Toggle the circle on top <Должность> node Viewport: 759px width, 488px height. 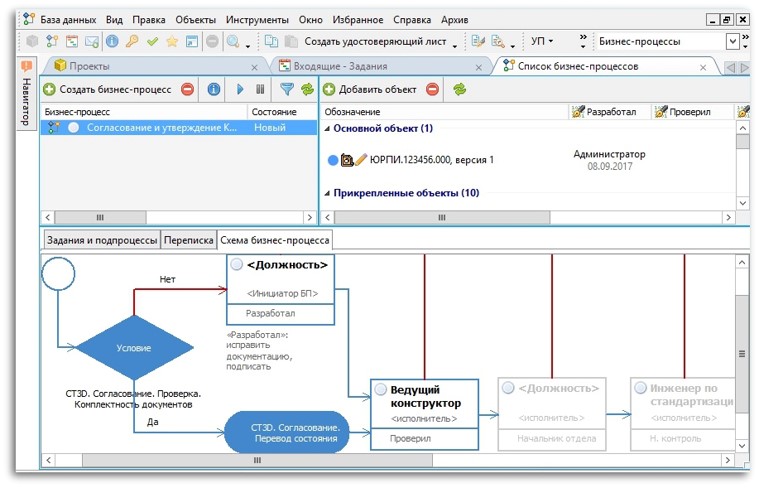236,265
